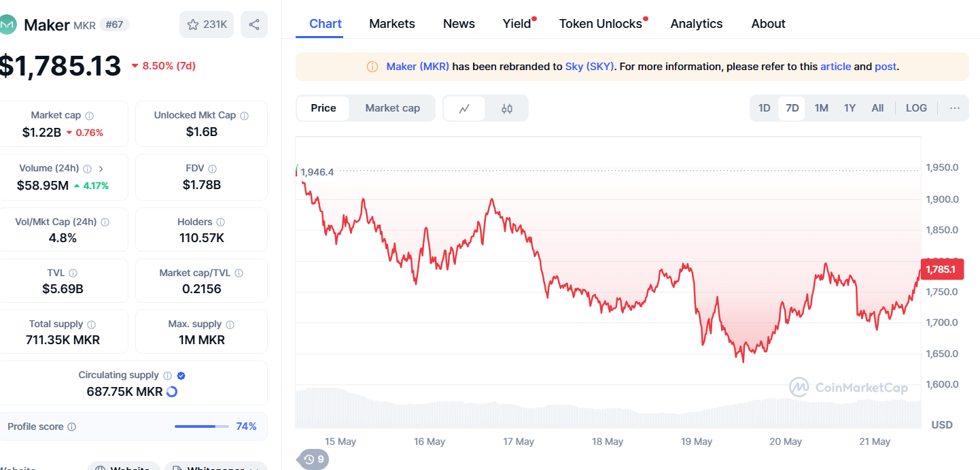The height and width of the screenshot is (470, 980).
Task: Open the chart more options ellipsis
Action: [955, 108]
